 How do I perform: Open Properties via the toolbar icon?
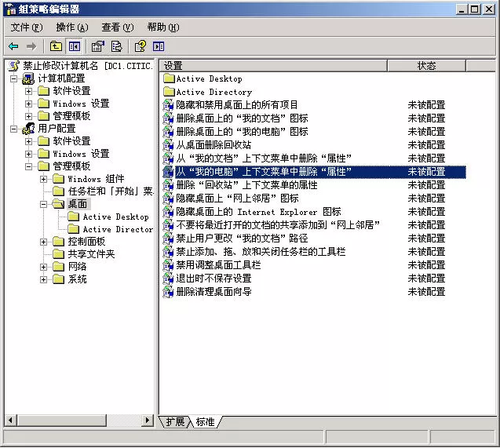click(97, 46)
